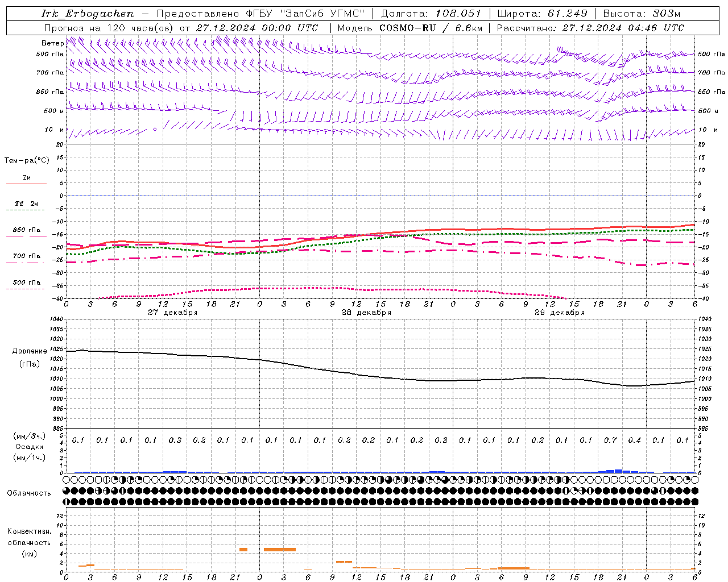The height and width of the screenshot is (582, 728).
Task: Click the '29 декабря' date label
Action: 560,313
